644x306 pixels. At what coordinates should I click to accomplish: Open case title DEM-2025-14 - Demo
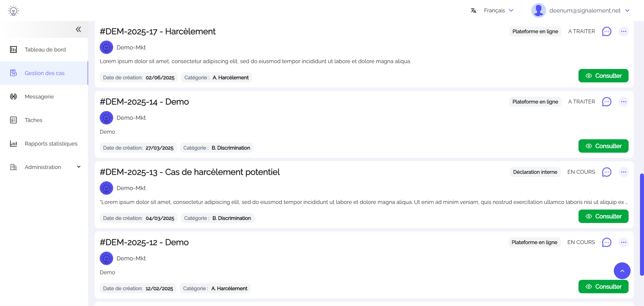pyautogui.click(x=144, y=102)
